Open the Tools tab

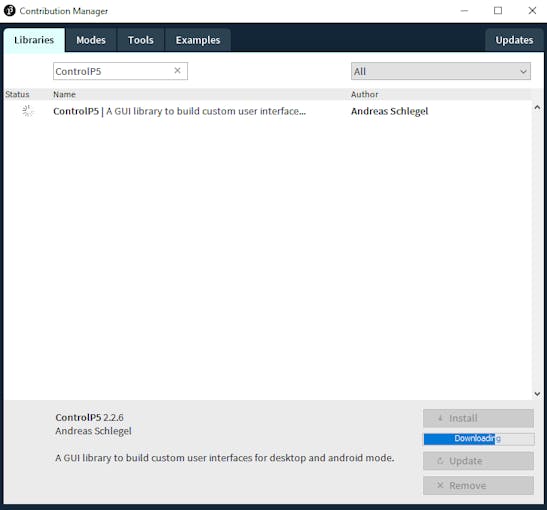click(141, 40)
